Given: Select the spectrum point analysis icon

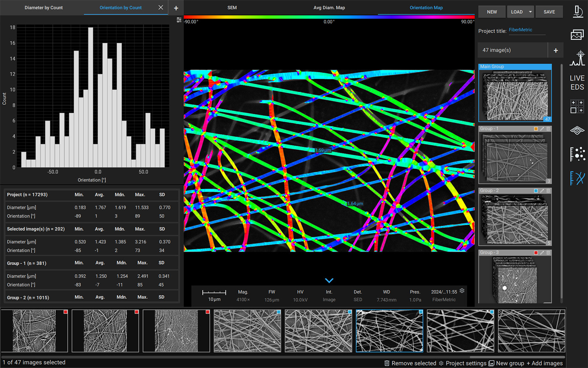Looking at the screenshot, I should coord(577,58).
